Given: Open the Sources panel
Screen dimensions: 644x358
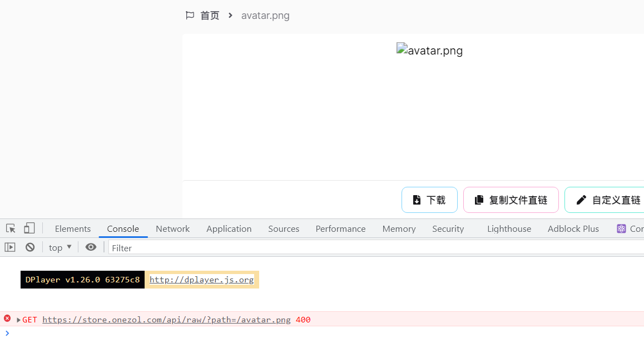Looking at the screenshot, I should 284,228.
